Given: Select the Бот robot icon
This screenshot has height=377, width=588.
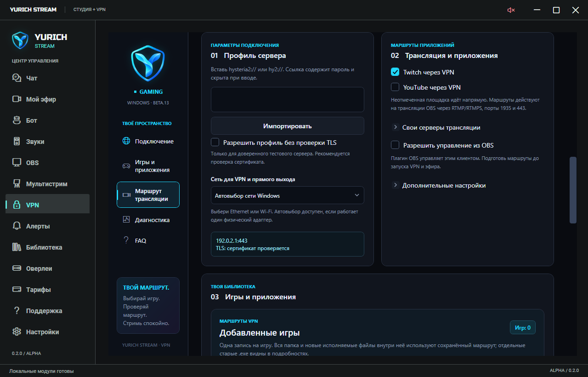Looking at the screenshot, I should pyautogui.click(x=17, y=120).
